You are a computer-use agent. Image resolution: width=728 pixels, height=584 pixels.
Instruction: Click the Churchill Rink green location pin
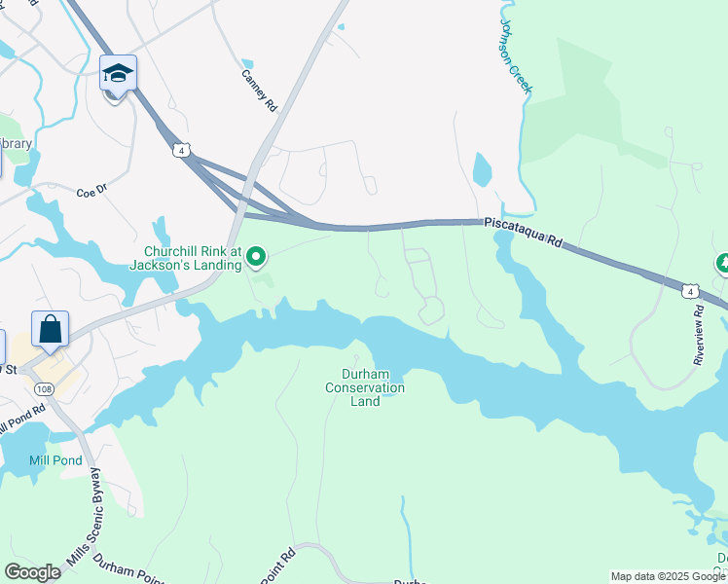[x=255, y=258]
